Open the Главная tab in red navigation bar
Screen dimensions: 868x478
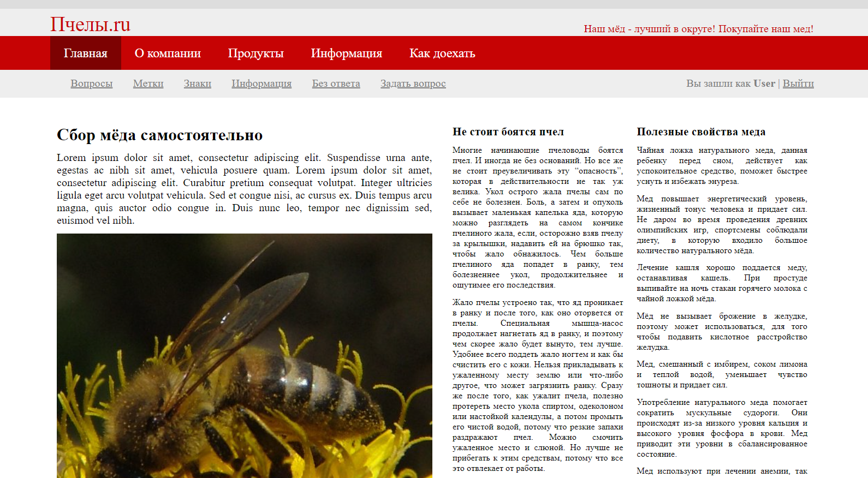click(x=86, y=53)
